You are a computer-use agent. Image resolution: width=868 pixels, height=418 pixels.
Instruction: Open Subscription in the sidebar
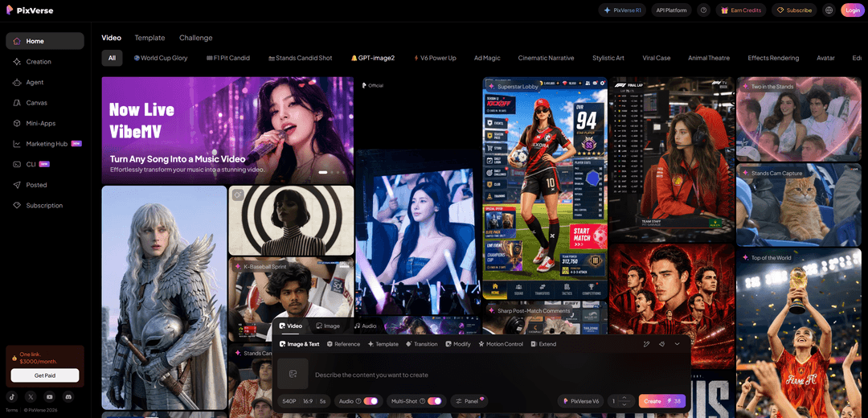pyautogui.click(x=45, y=205)
